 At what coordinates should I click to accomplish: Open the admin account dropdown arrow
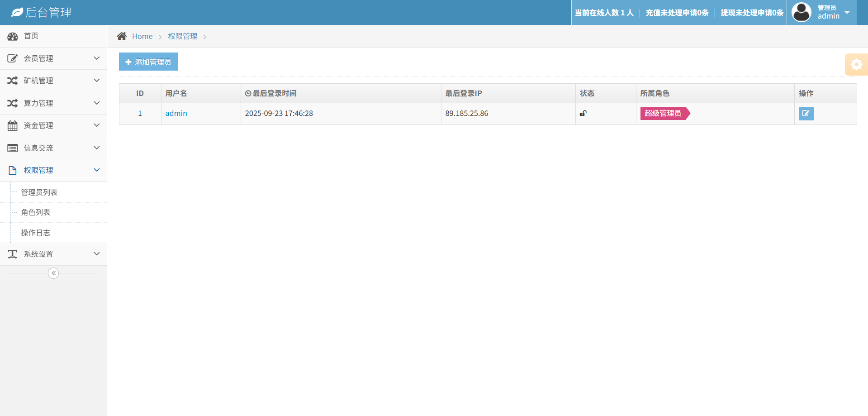pos(847,13)
